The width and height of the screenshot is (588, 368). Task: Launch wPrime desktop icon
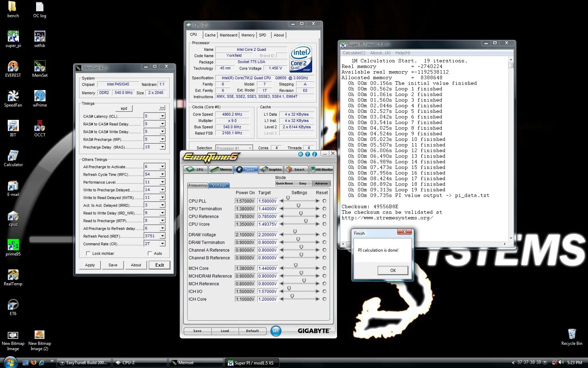coord(40,98)
